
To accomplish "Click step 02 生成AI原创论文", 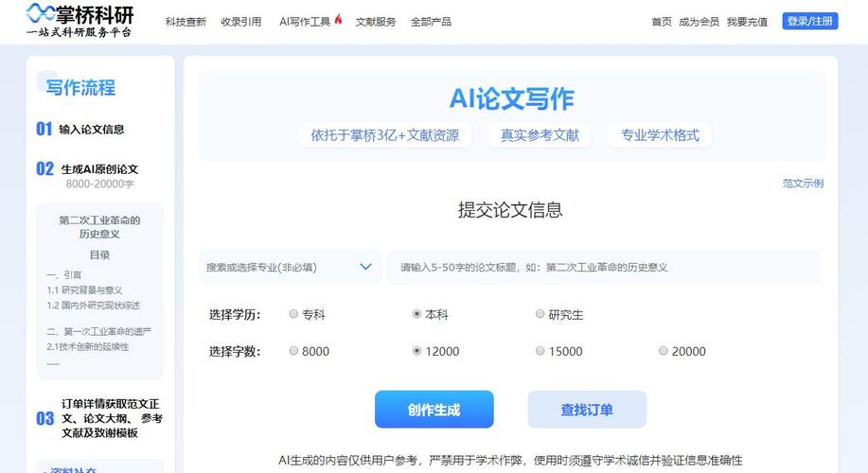I will coord(87,168).
